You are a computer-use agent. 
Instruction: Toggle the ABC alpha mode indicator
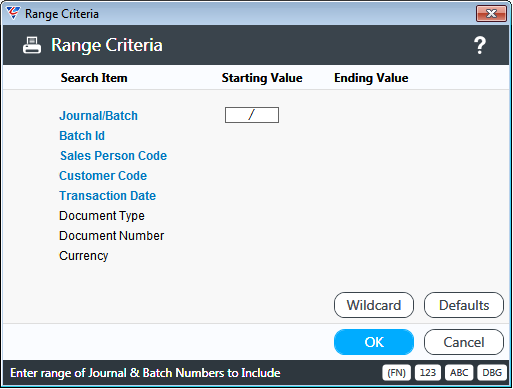click(x=459, y=372)
